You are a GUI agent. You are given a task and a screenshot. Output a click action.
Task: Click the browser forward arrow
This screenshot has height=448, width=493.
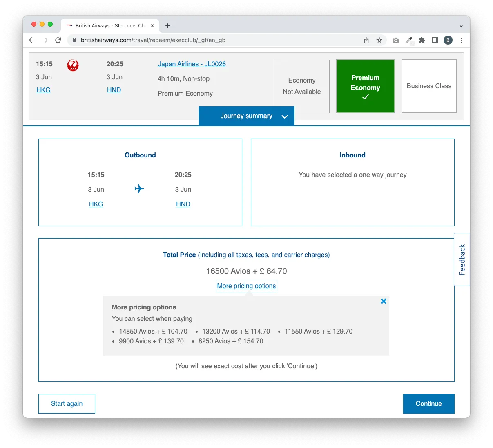click(x=45, y=40)
